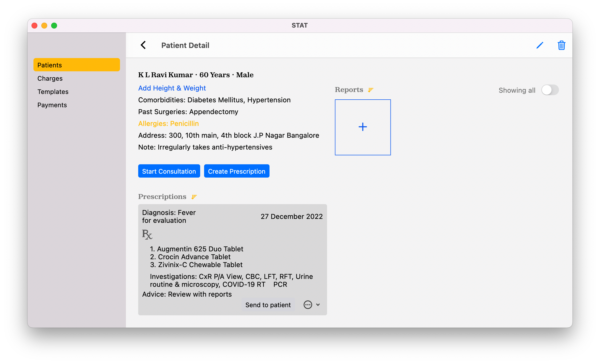Click the green window zoom button
Screen dimensions: 600x364
coord(54,26)
